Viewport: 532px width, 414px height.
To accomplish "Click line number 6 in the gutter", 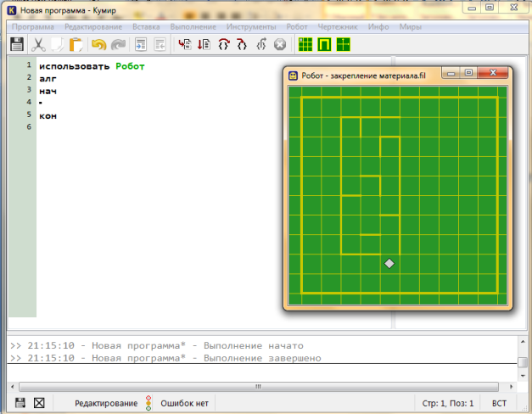I will tap(29, 126).
